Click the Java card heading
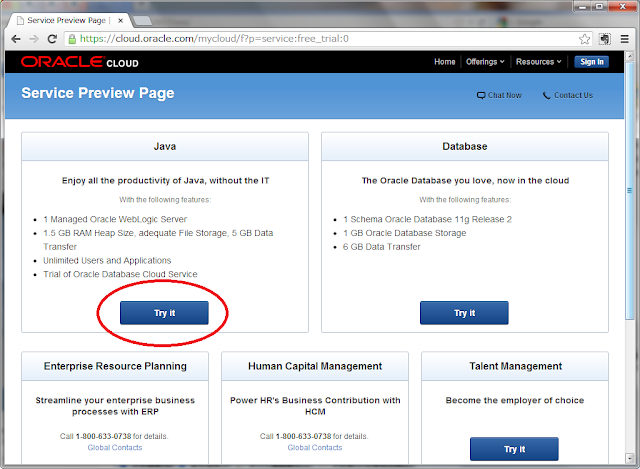Viewport: 640px width, 469px height. 165,147
